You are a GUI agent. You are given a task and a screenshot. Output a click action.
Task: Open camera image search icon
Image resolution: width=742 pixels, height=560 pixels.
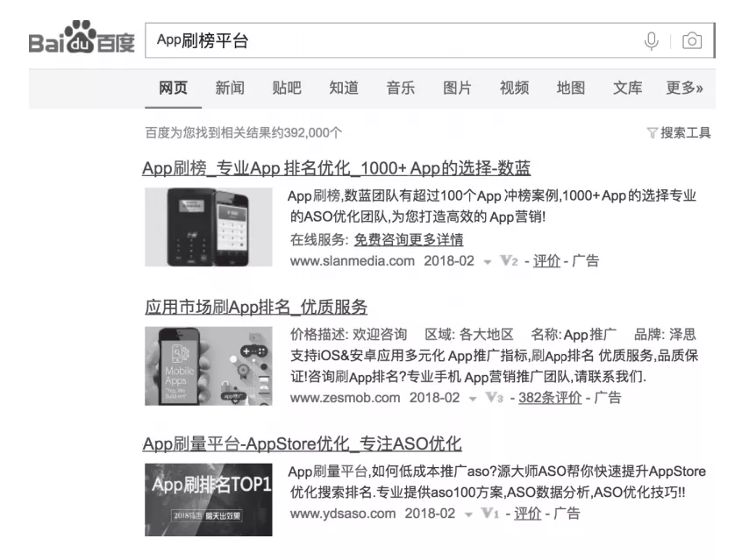pyautogui.click(x=691, y=40)
